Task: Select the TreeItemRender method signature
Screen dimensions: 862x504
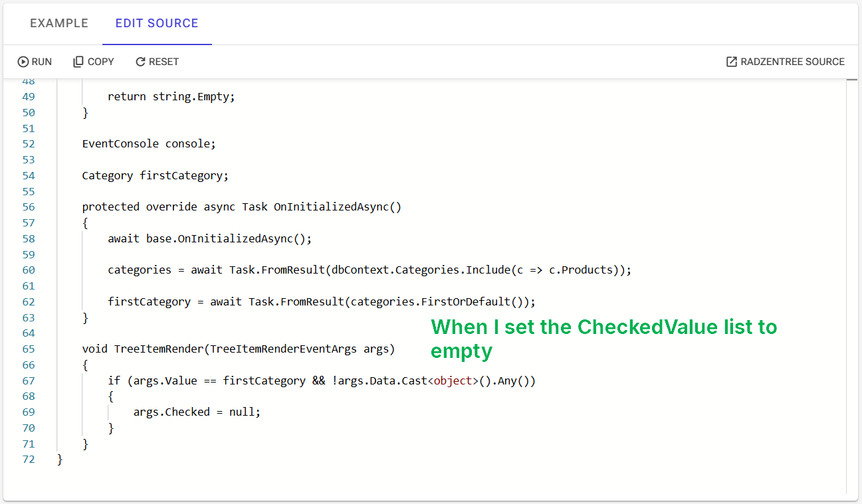Action: click(x=238, y=349)
